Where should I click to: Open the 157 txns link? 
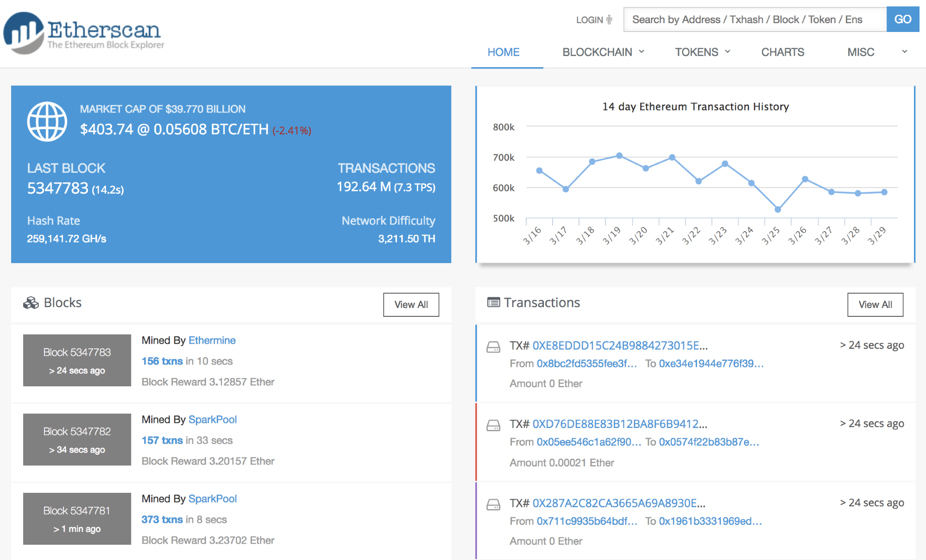pos(162,440)
